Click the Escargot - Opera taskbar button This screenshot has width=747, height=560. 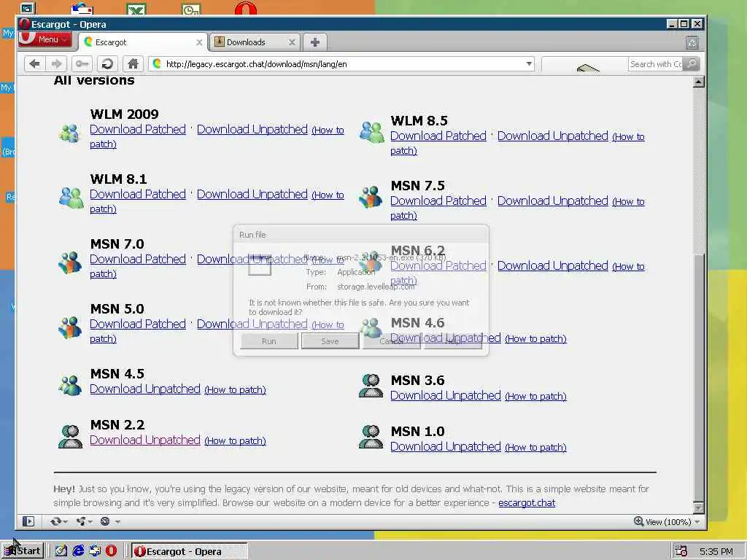(189, 551)
